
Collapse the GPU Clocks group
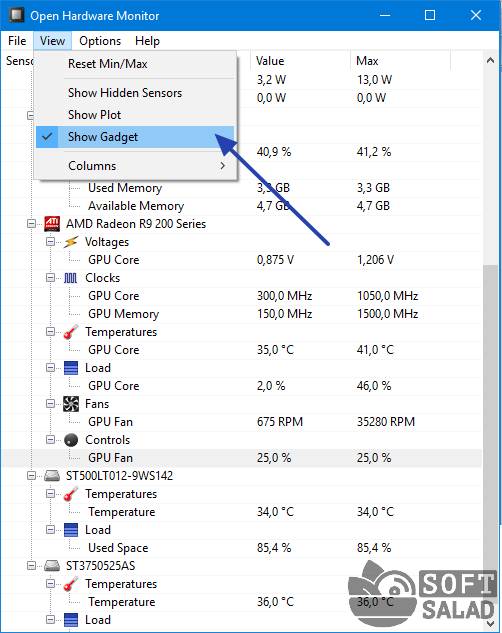[x=50, y=278]
